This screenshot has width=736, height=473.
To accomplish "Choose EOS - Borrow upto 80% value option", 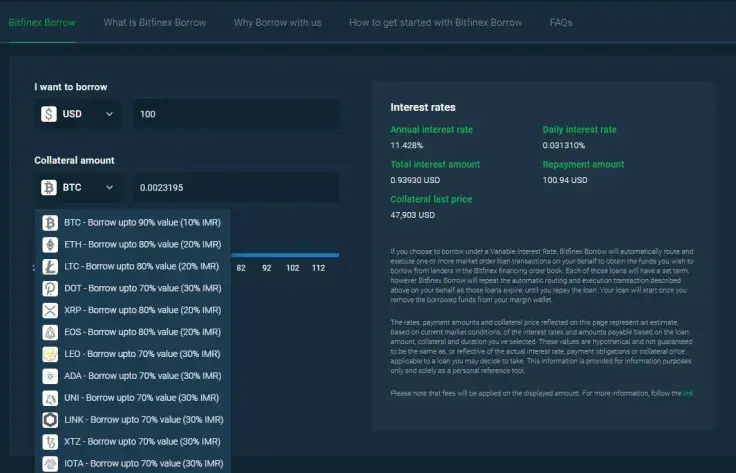I will point(133,332).
